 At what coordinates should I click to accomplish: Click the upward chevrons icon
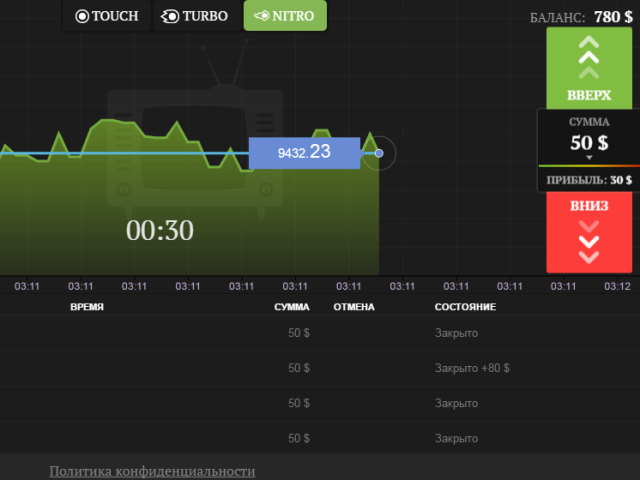click(x=589, y=57)
